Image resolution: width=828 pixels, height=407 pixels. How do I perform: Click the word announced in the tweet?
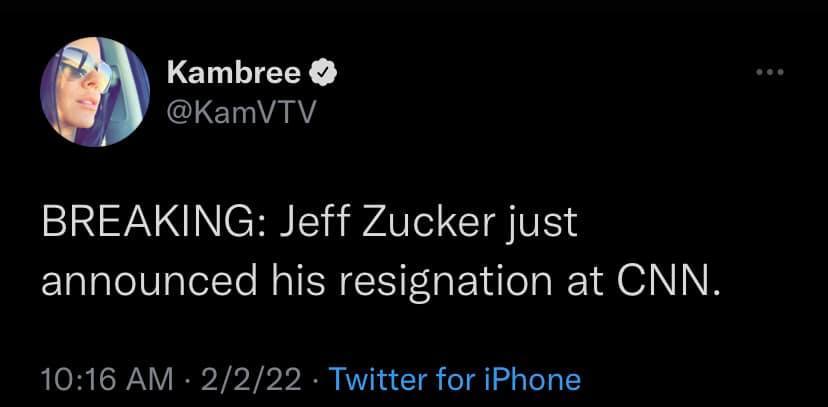pyautogui.click(x=135, y=282)
